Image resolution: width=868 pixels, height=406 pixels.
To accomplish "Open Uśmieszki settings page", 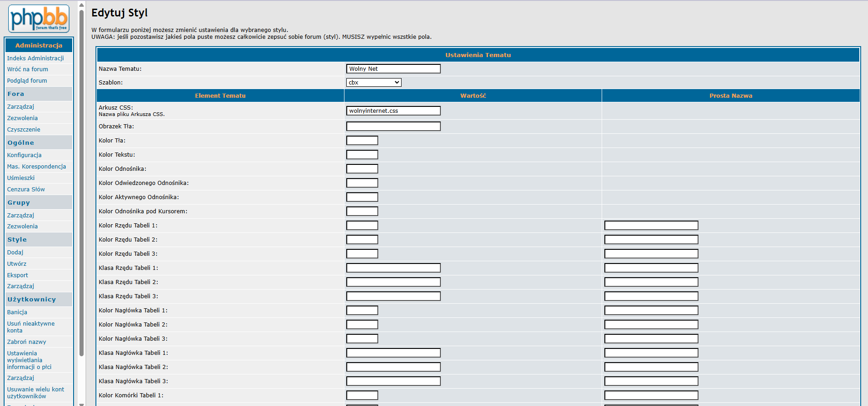I will point(21,178).
